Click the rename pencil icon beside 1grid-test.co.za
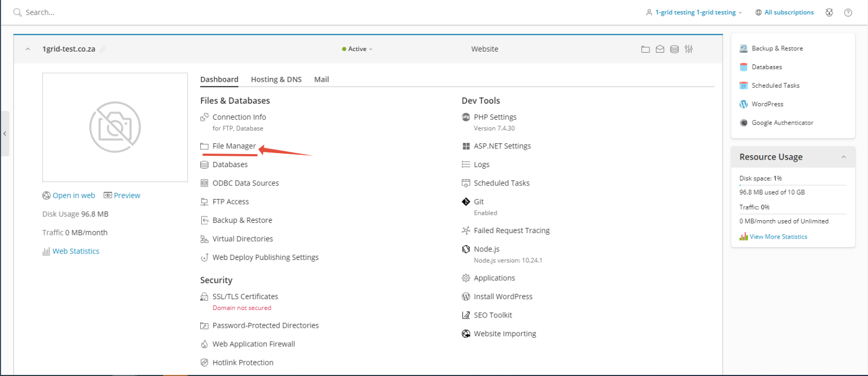This screenshot has width=868, height=376. 103,49
